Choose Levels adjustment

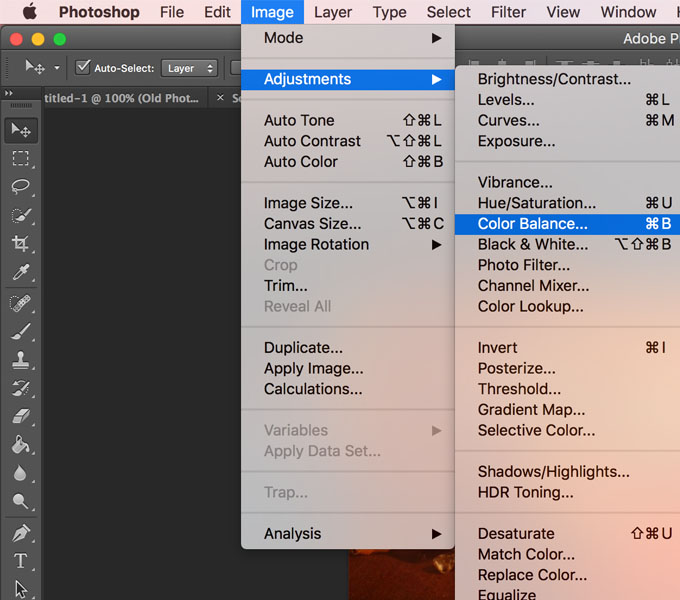coord(567,100)
